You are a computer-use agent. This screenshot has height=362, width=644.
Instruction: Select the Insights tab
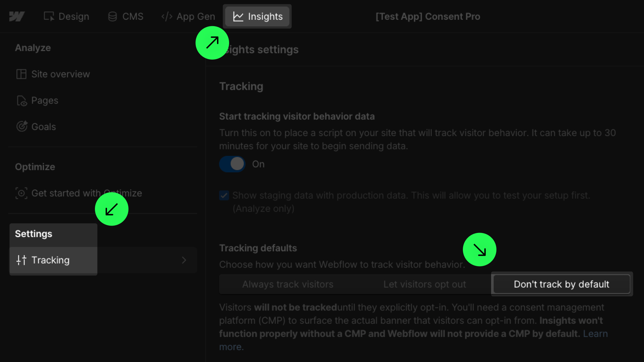pos(258,16)
